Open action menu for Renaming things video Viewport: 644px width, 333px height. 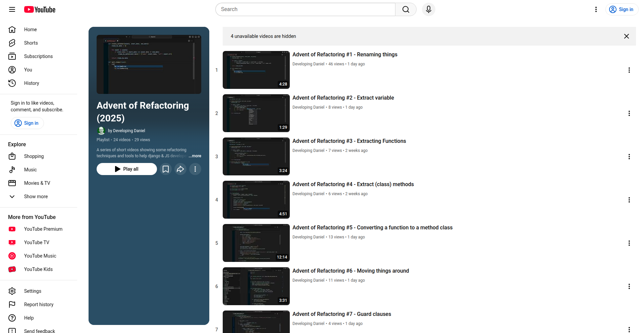click(x=629, y=70)
